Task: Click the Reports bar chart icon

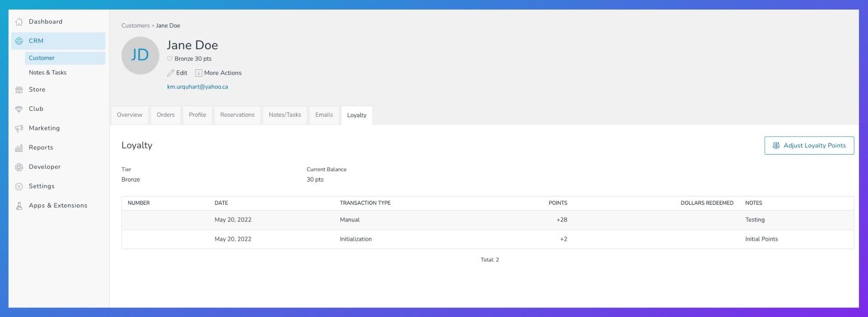Action: click(19, 148)
